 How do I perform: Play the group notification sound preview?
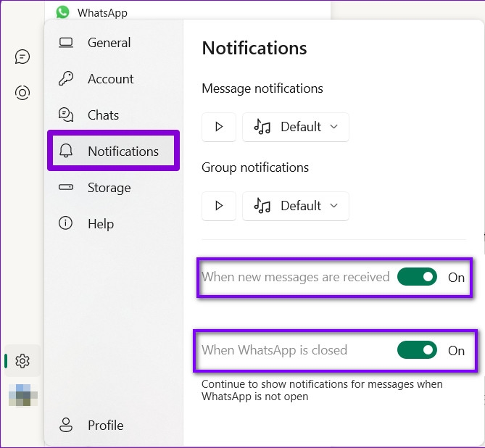219,206
